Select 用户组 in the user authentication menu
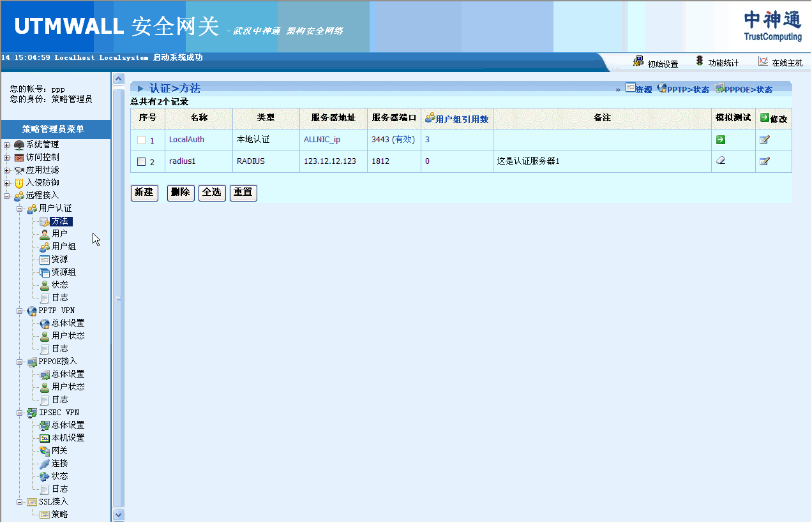812x523 pixels. (63, 247)
